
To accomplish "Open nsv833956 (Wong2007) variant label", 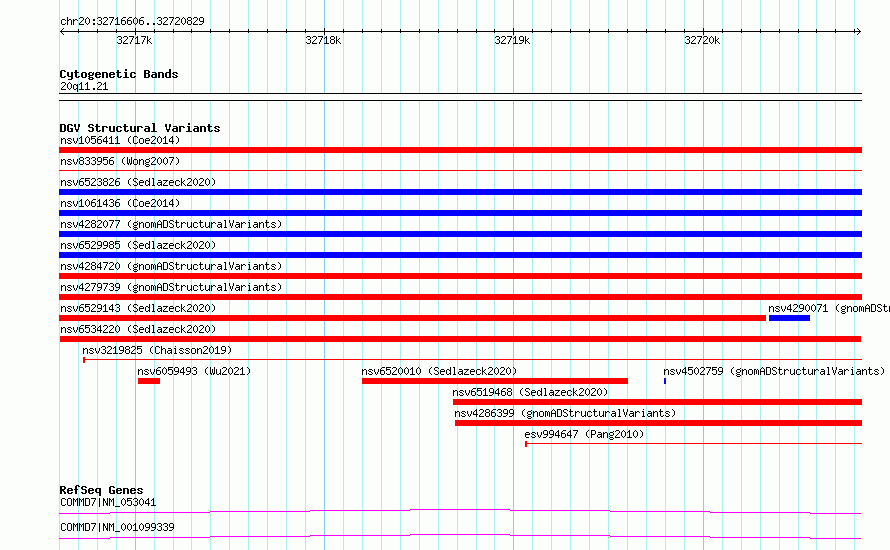I will 120,161.
